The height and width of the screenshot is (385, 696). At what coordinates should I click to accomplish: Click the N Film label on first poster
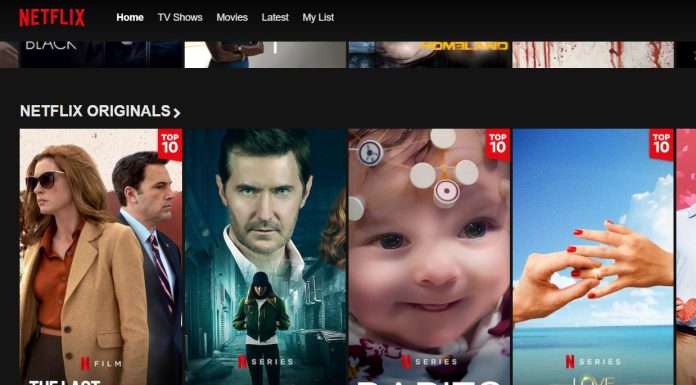pos(101,364)
